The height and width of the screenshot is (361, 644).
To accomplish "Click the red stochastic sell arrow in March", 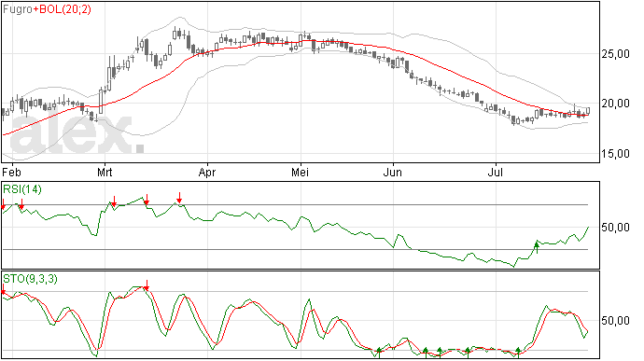I will [147, 285].
